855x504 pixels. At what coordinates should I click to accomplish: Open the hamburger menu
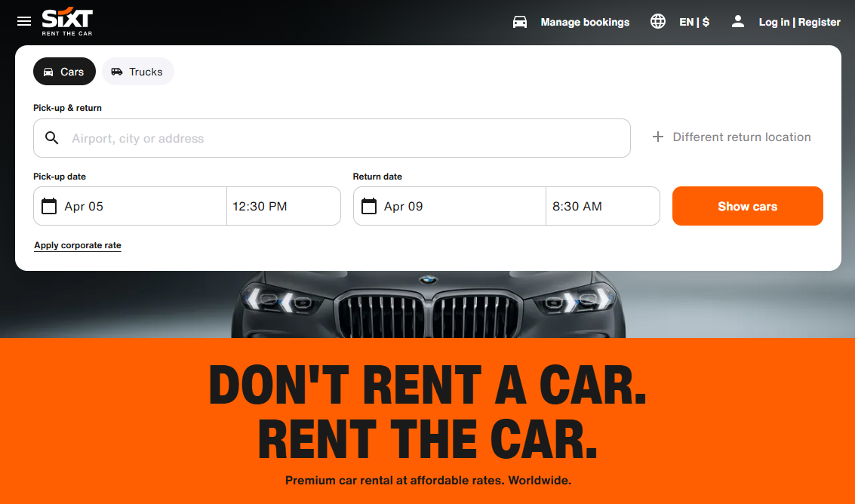(24, 21)
